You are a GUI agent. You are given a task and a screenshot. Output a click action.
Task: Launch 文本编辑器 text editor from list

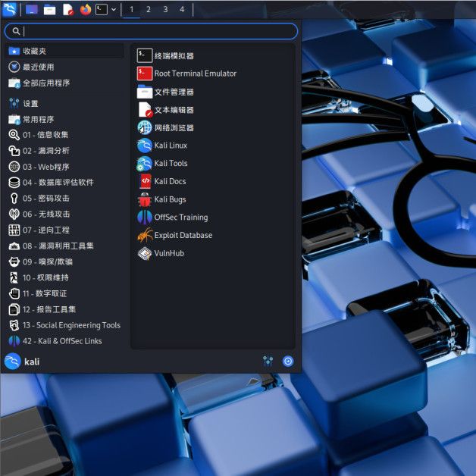point(214,110)
